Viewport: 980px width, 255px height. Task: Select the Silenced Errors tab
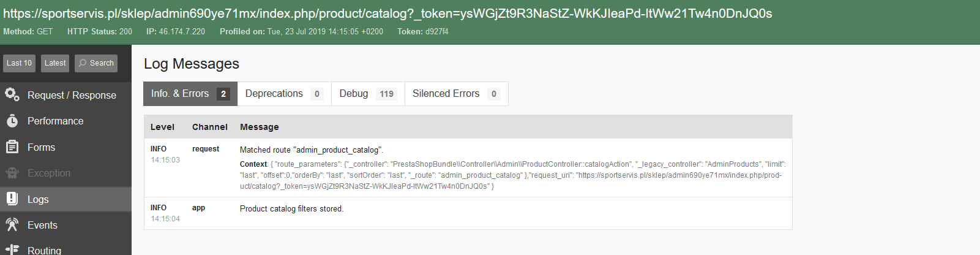tap(446, 94)
